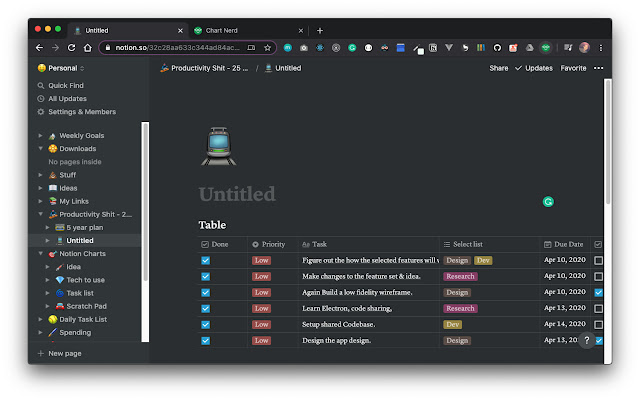Click the camera extension icon
640x400 pixels.
click(304, 48)
